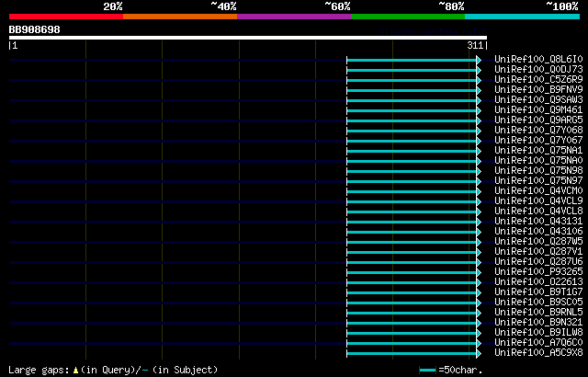Open the UniRef100_Q8L6I0 hit label
The width and height of the screenshot is (588, 377).
coord(538,59)
